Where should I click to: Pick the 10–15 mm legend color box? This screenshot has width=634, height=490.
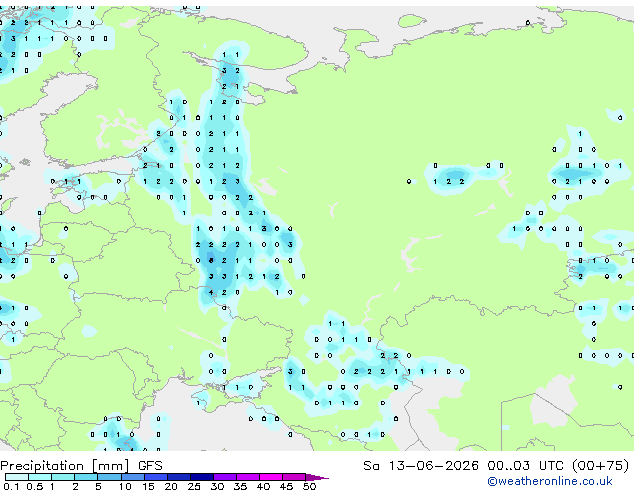[x=132, y=477]
